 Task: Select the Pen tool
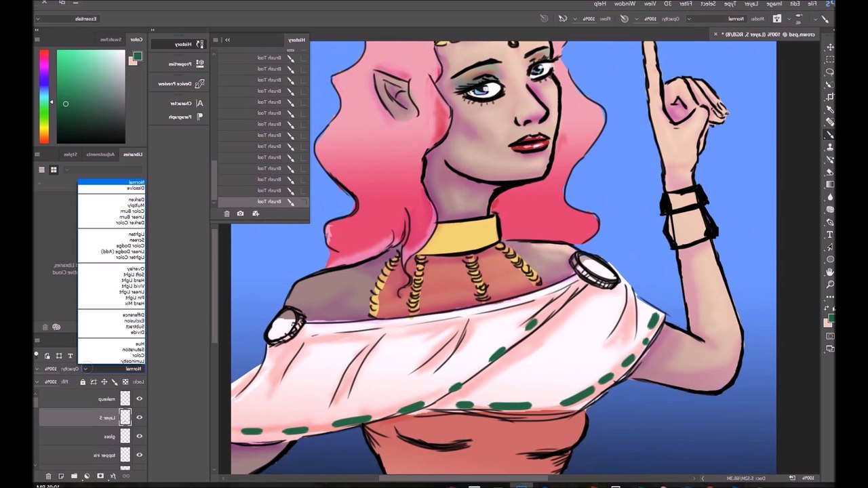pyautogui.click(x=830, y=222)
